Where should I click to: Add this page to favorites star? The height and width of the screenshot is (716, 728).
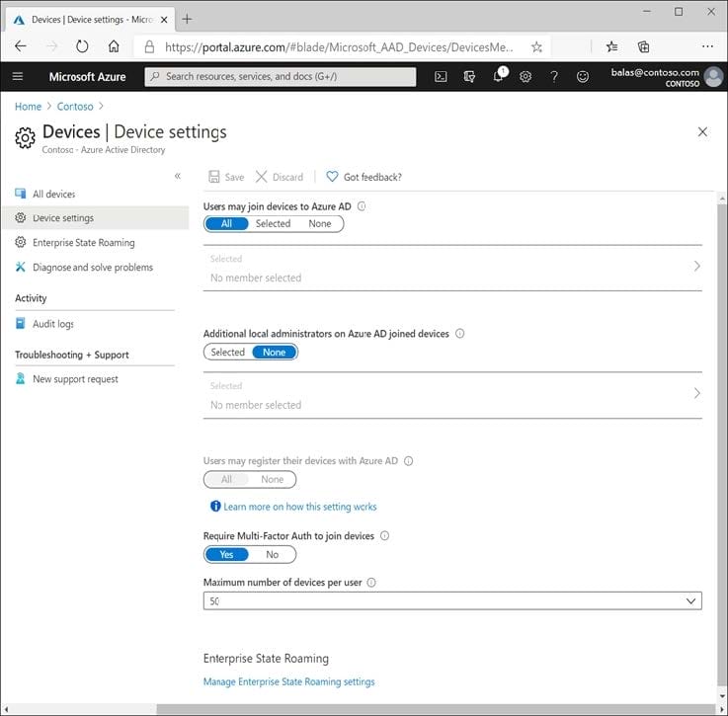click(x=536, y=46)
